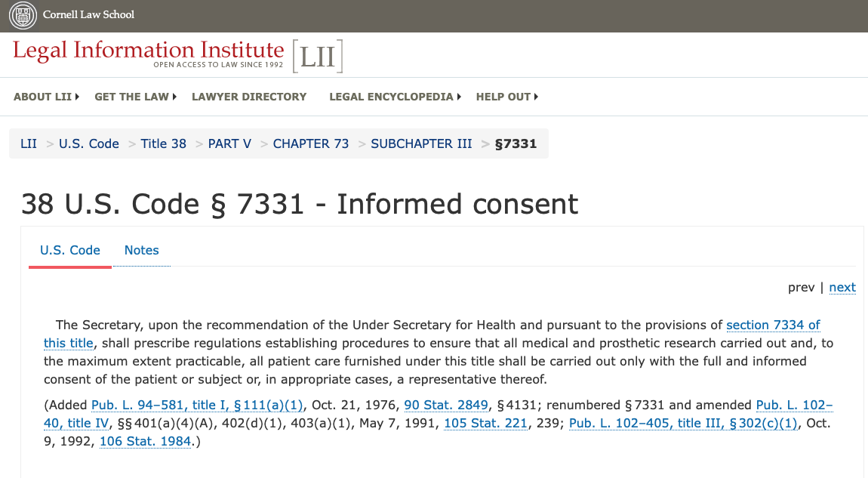
Task: Click the LII bracket logo
Action: point(318,56)
